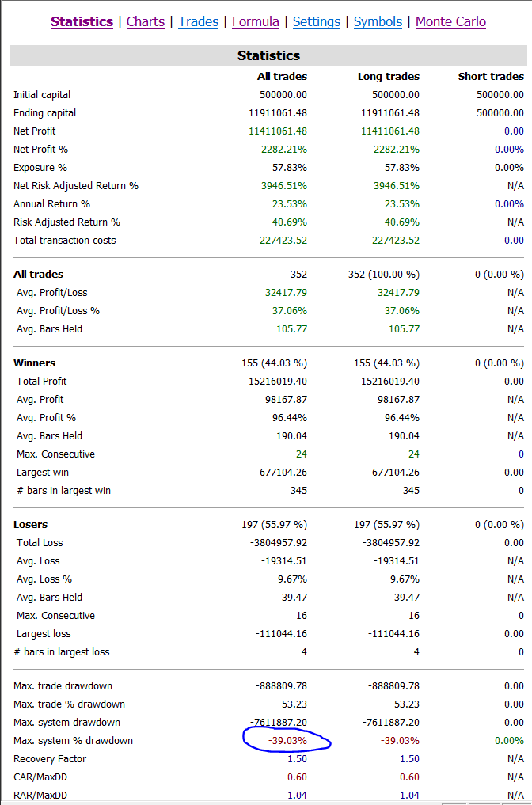
Task: Open the Charts report link
Action: point(146,21)
